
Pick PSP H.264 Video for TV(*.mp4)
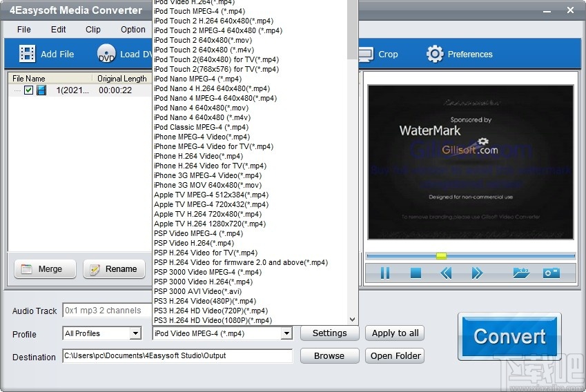click(206, 253)
